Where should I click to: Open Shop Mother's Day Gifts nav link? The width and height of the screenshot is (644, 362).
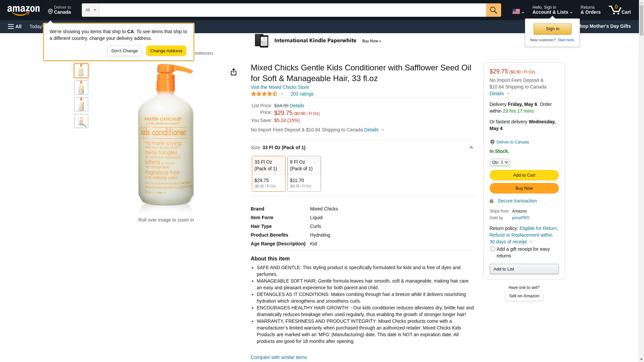(x=607, y=26)
